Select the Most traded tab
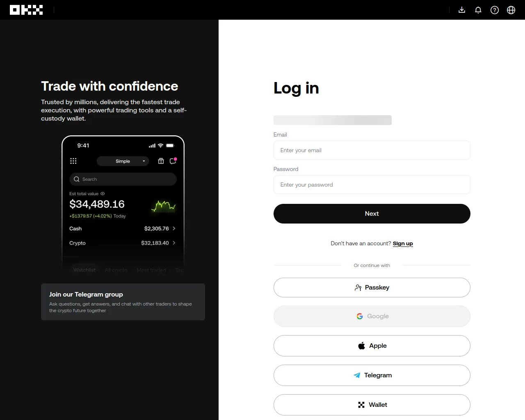The image size is (525, 420). (151, 270)
